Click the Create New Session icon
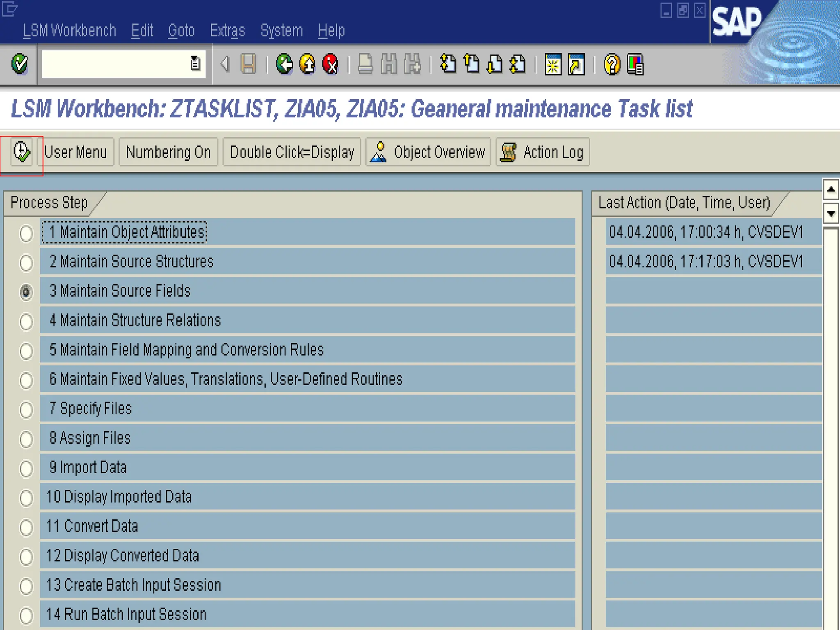840x630 pixels. (553, 64)
